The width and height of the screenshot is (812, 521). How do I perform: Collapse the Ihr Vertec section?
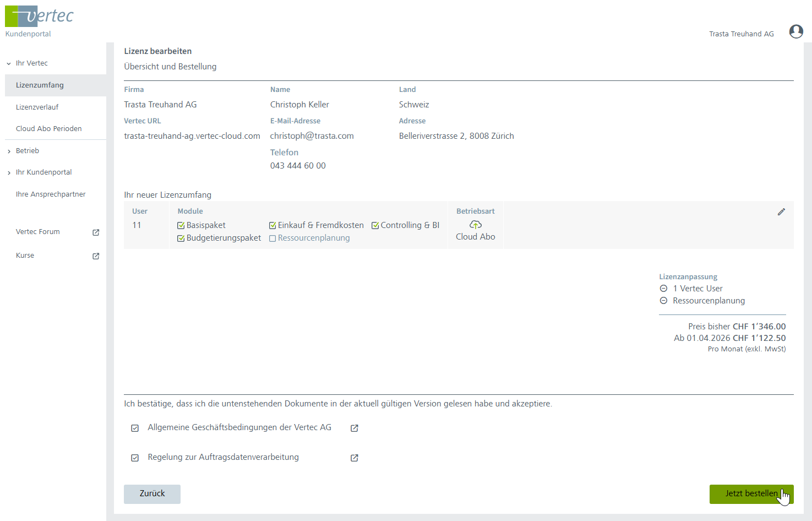9,64
